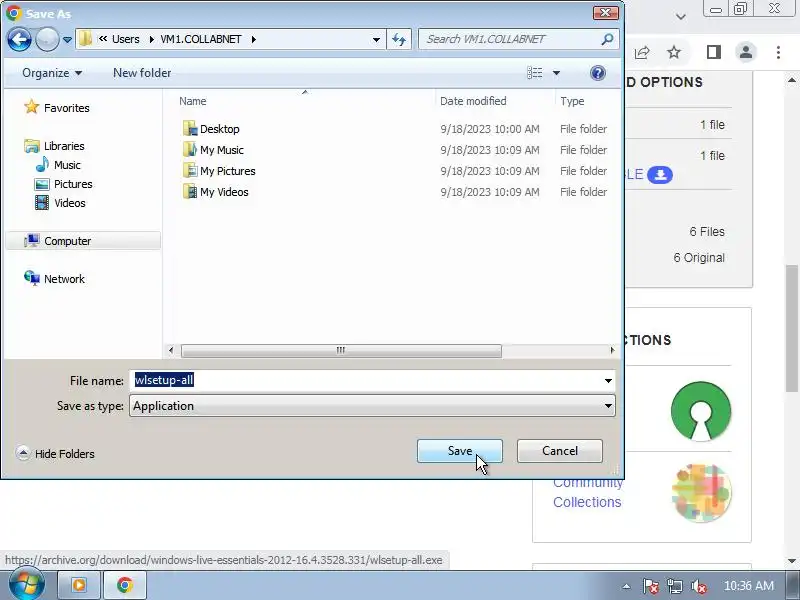The width and height of the screenshot is (800, 600).
Task: Close the Save As dialog
Action: point(606,13)
